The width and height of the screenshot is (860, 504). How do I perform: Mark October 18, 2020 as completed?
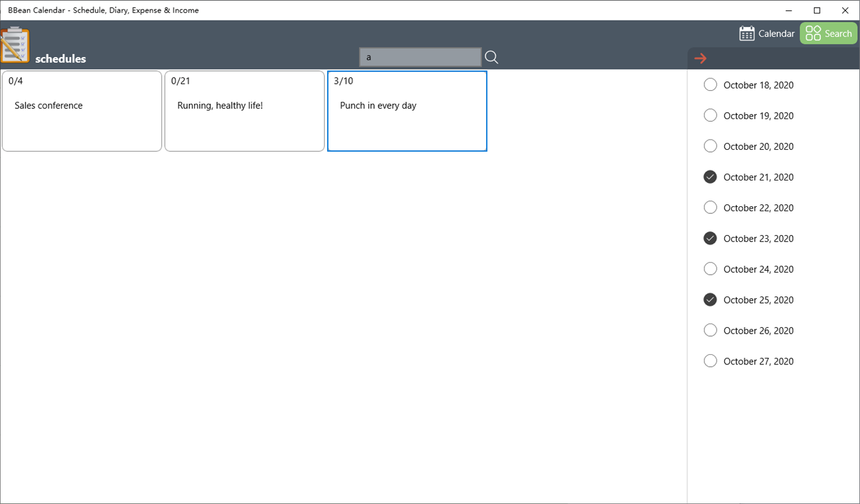click(710, 84)
